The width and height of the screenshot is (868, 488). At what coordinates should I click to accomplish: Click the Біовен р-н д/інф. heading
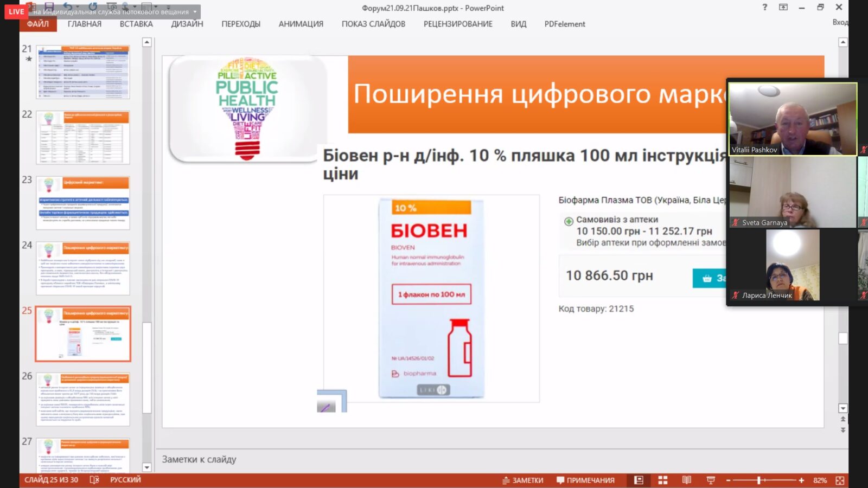tap(525, 164)
